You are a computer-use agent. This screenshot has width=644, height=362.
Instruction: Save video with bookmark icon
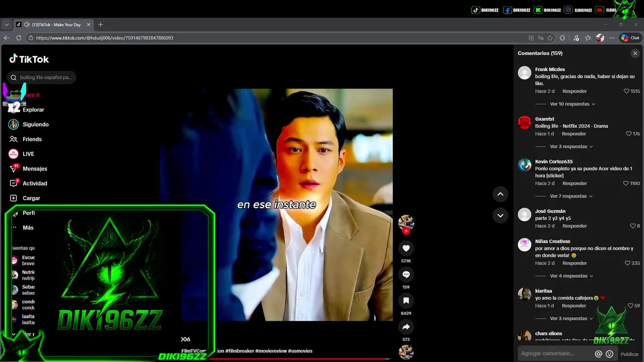[406, 301]
